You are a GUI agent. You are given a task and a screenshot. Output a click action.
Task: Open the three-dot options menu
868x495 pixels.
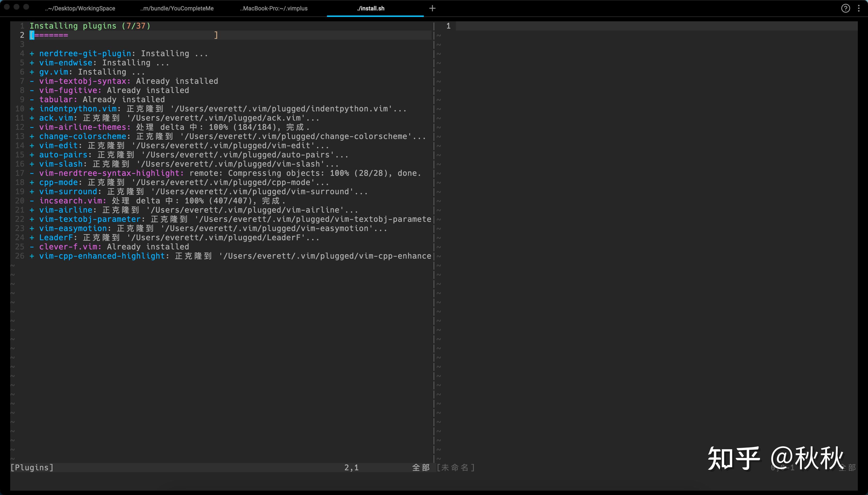859,8
